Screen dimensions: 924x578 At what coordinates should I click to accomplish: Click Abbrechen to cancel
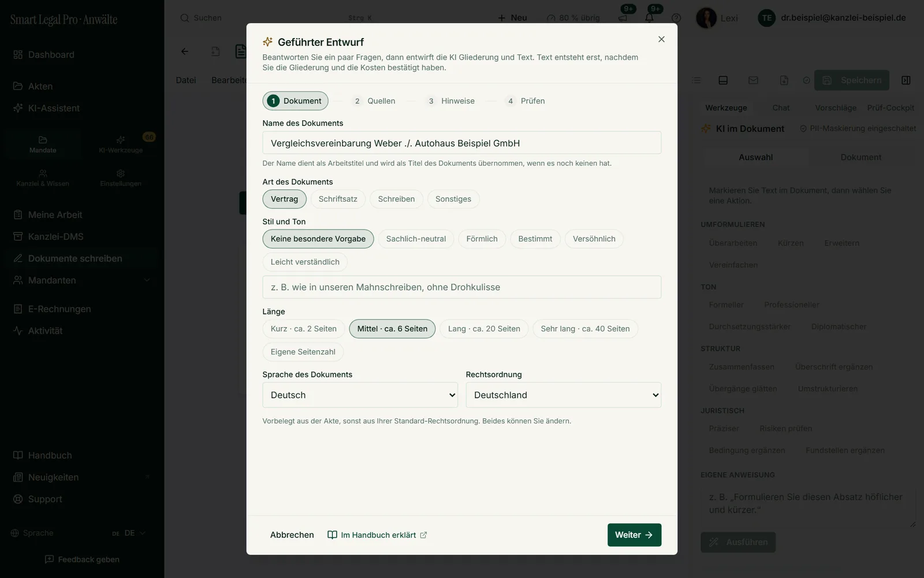click(292, 535)
